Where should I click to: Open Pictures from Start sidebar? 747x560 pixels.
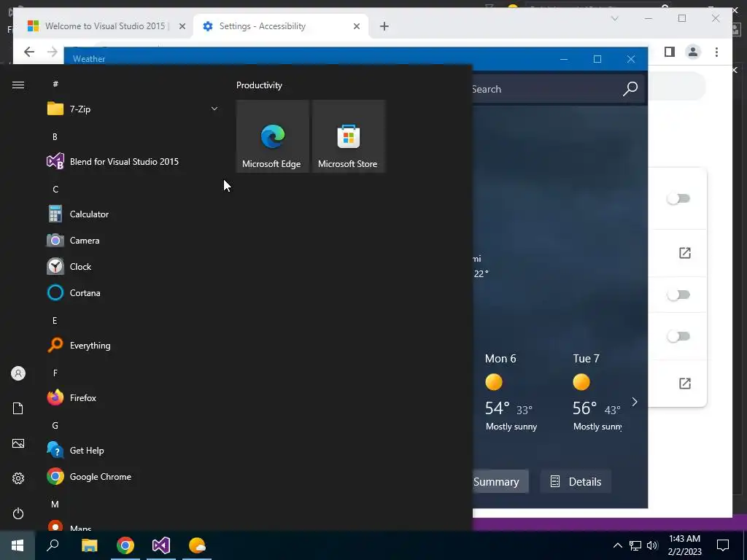pos(18,443)
